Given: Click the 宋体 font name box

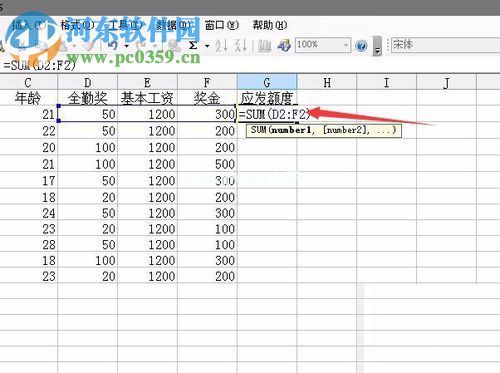Looking at the screenshot, I should [x=445, y=44].
